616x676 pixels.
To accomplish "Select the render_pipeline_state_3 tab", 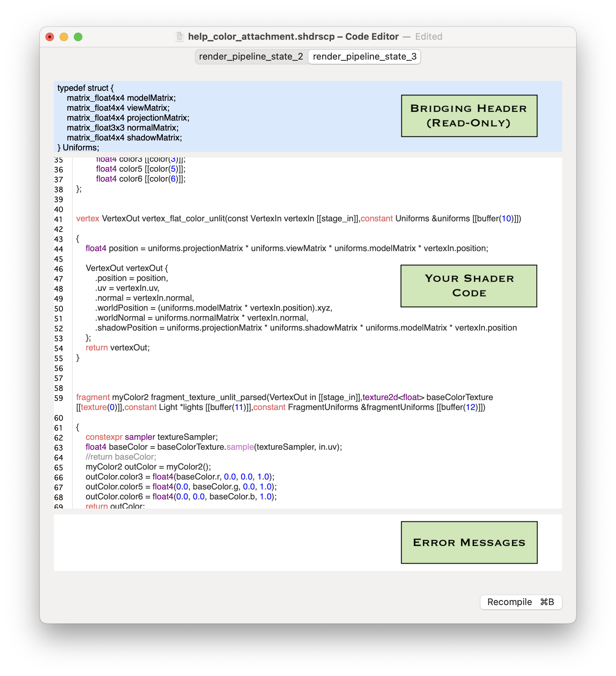I will click(364, 57).
